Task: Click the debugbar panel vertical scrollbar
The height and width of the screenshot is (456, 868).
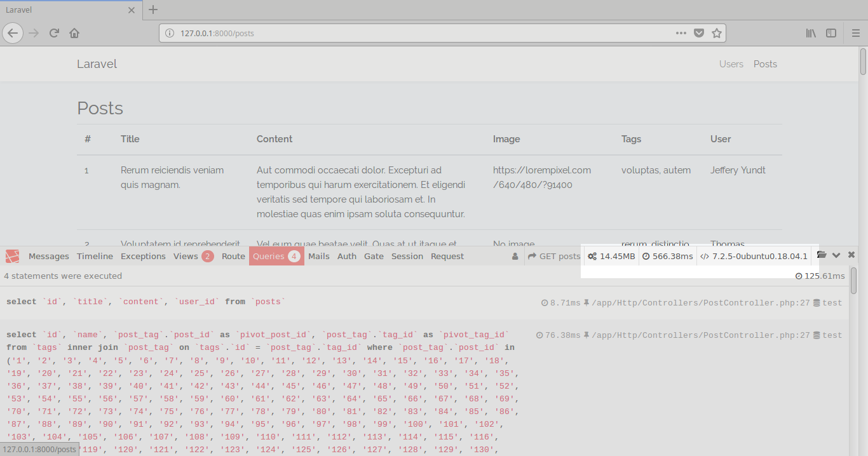Action: pos(853,279)
